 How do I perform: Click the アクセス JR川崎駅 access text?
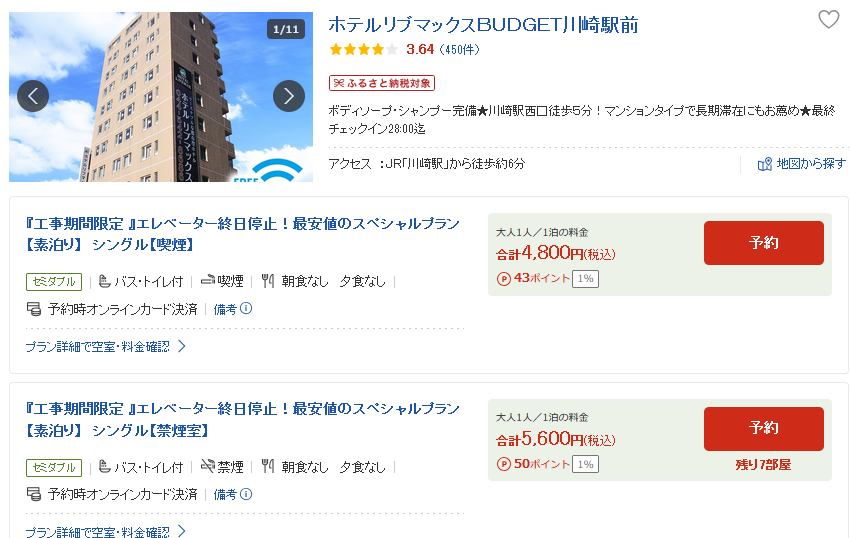(427, 164)
